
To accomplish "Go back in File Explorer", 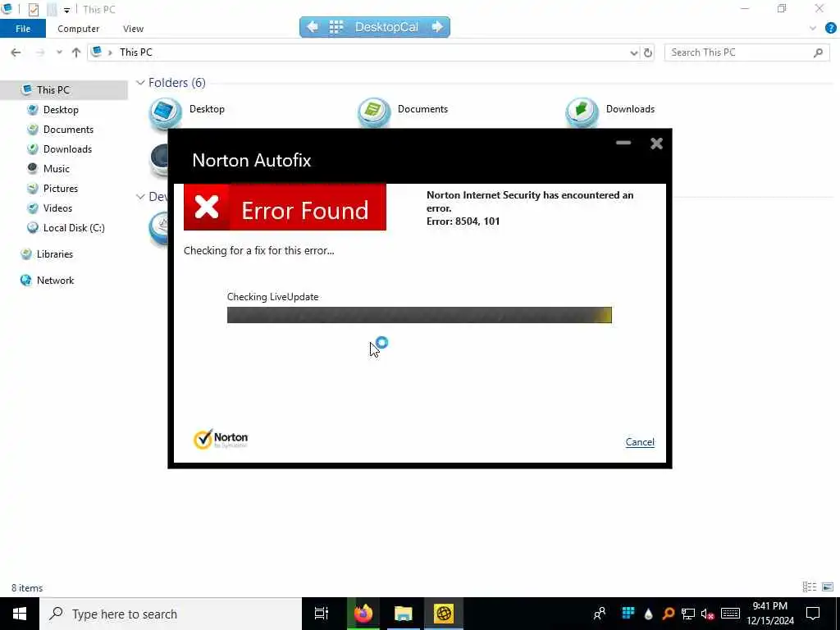I will [16, 52].
